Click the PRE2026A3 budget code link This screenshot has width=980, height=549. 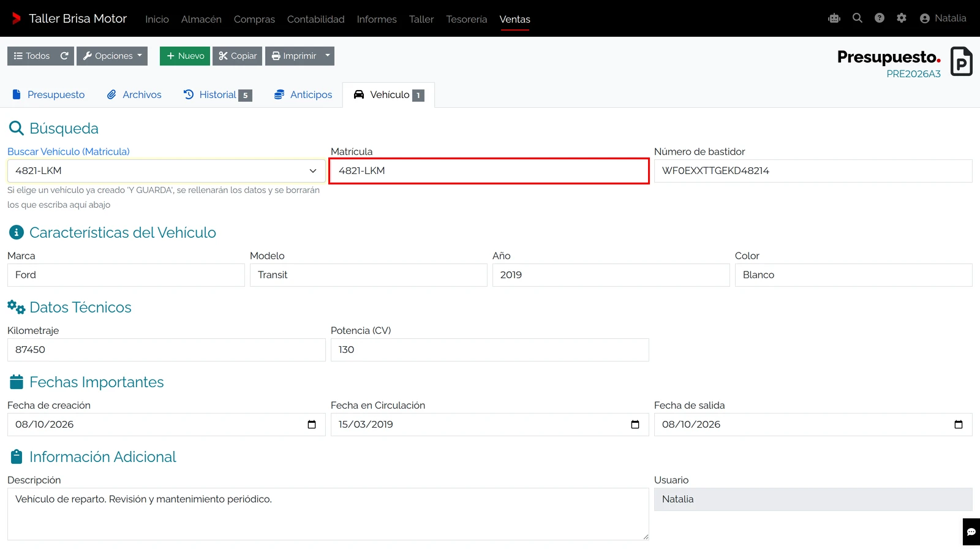[x=913, y=74]
